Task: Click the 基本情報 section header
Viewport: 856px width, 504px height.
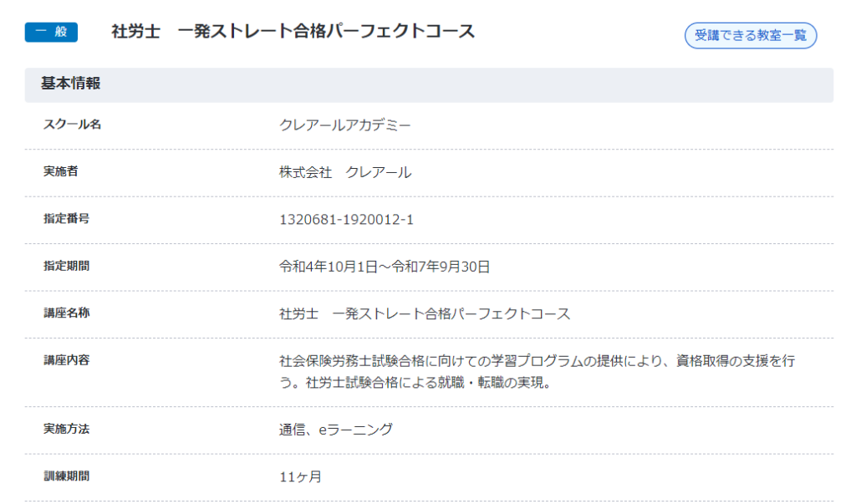Action: (71, 84)
